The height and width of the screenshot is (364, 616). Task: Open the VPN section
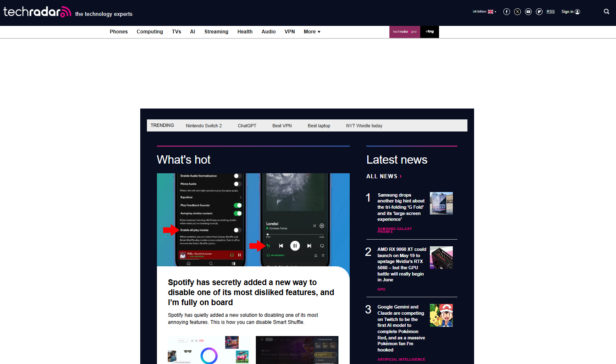click(x=290, y=32)
